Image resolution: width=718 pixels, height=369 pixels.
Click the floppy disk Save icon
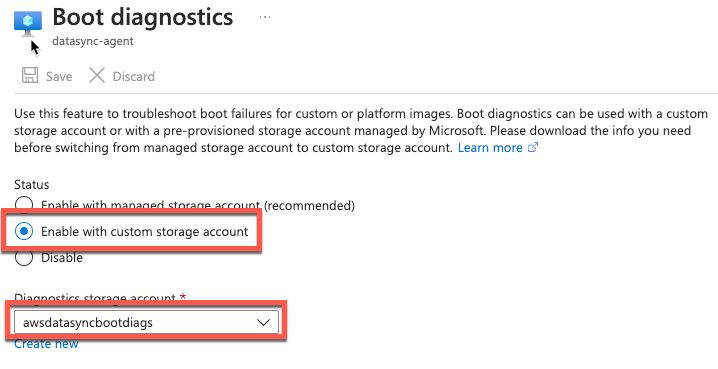point(30,75)
